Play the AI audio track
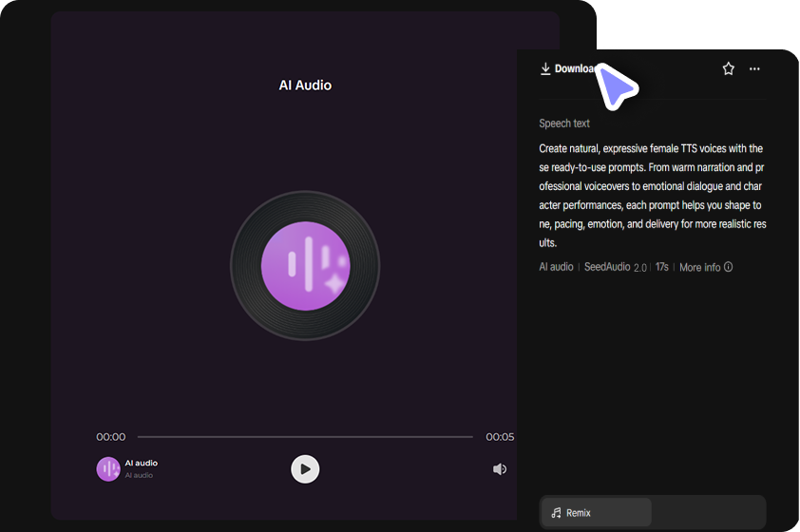This screenshot has height=532, width=800. tap(305, 469)
